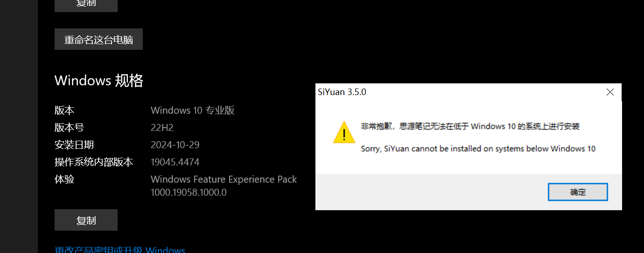The width and height of the screenshot is (644, 253).
Task: Click the 复制 button below Windows 规格 details
Action: click(x=86, y=220)
